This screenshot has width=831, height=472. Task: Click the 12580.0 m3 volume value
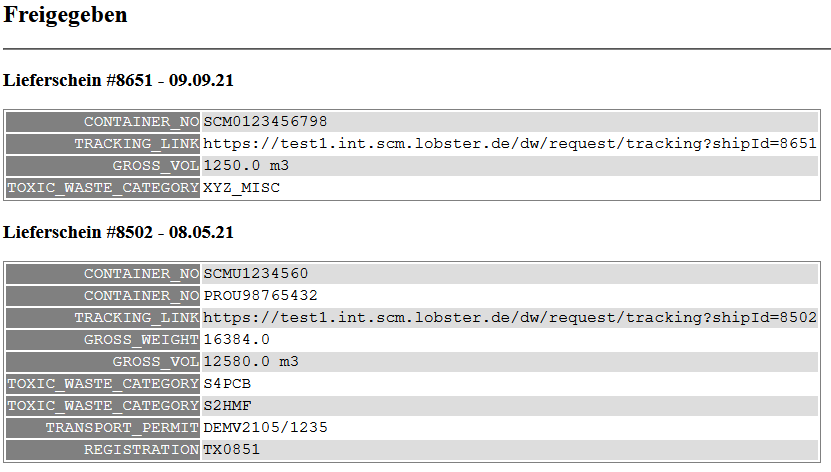[251, 362]
